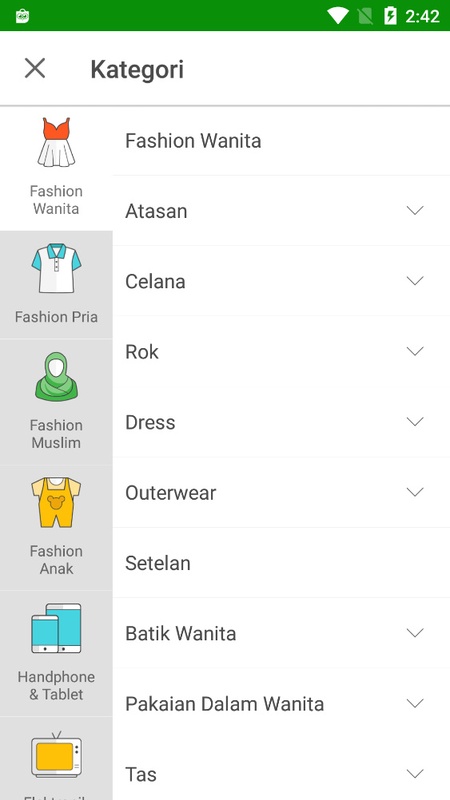The image size is (450, 800).
Task: Select the Tas category row
Action: tap(281, 774)
